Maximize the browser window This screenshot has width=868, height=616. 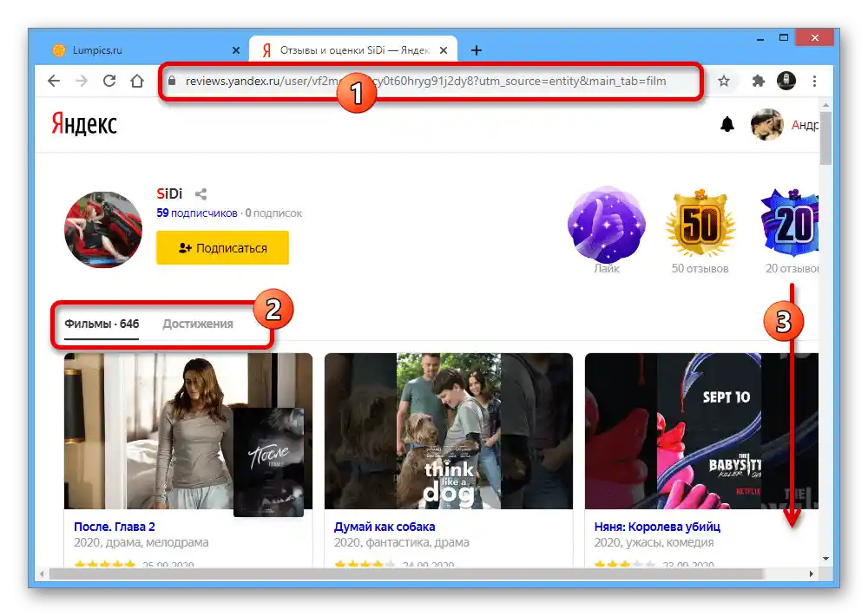[783, 37]
